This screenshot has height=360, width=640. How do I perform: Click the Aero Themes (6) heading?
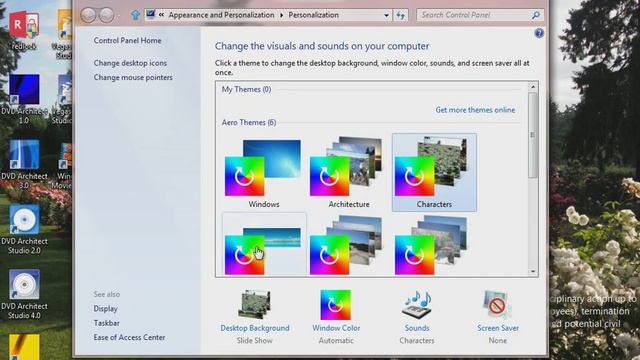coord(249,122)
